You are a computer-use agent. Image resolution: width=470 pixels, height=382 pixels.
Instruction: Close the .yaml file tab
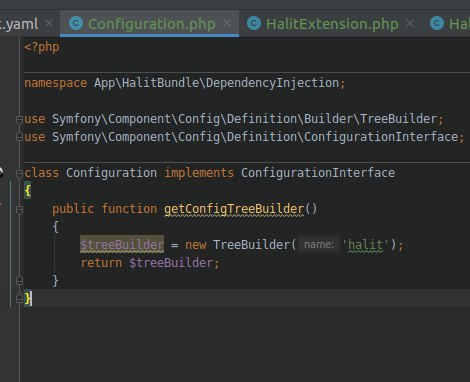(49, 24)
